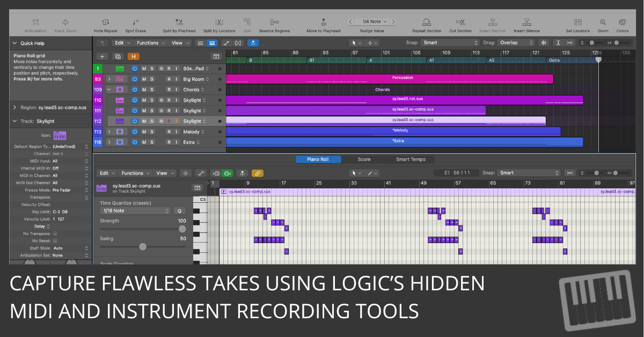Open the Drag mode Overlap dropdown

(517, 43)
